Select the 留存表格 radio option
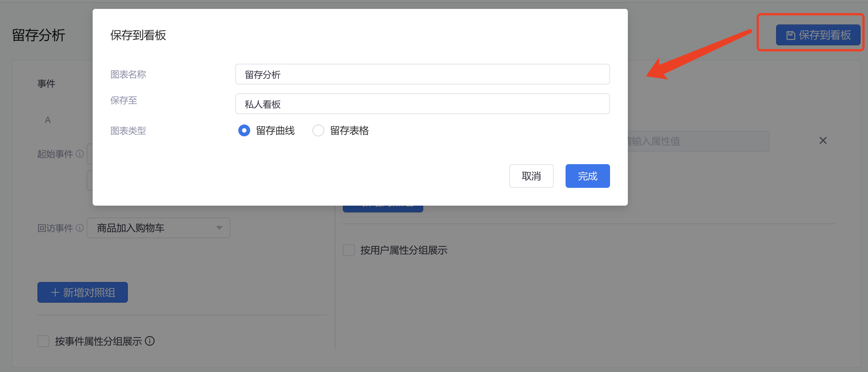The image size is (868, 372). click(x=318, y=130)
